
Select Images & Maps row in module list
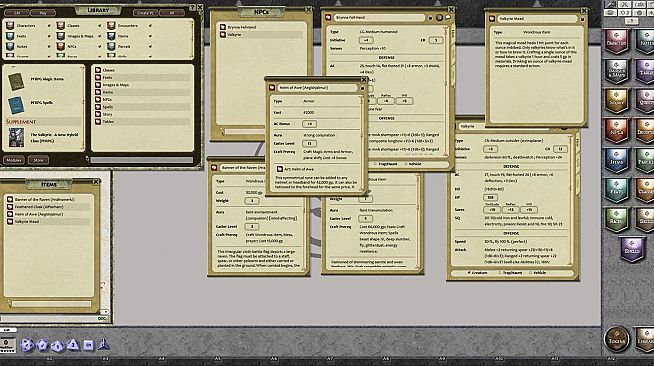143,85
